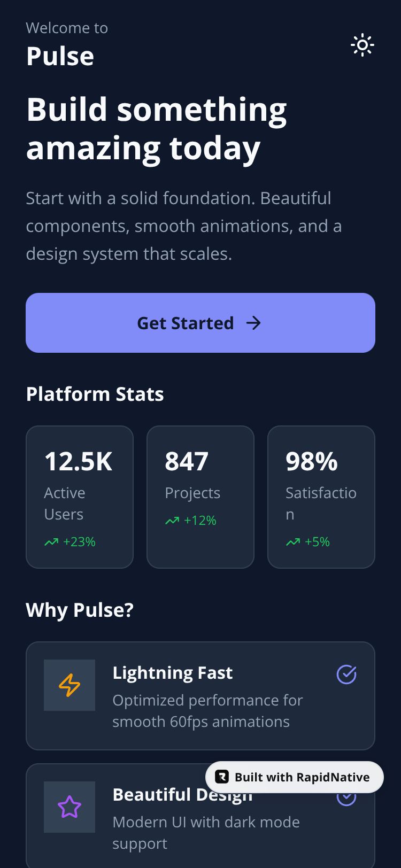
Task: Click the purple star icon
Action: coord(70,807)
